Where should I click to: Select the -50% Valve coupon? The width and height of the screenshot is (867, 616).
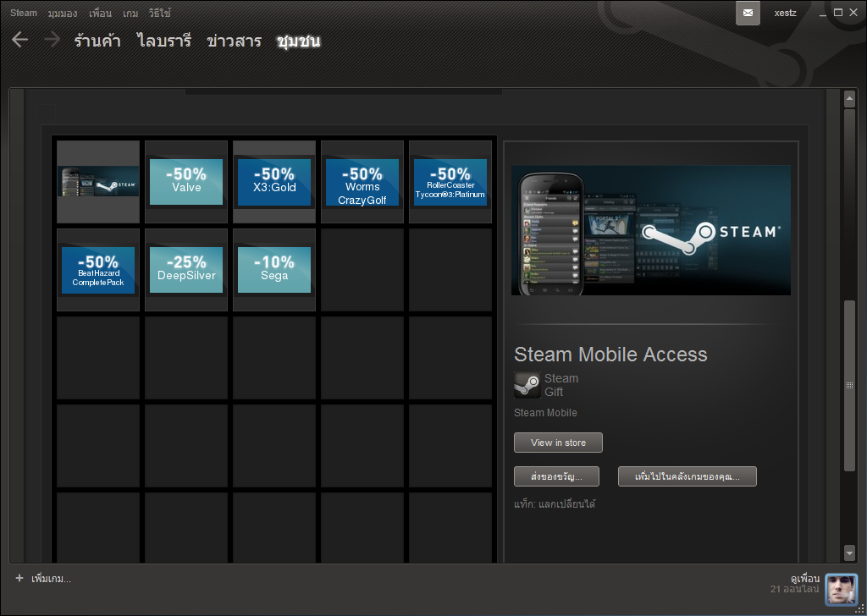pos(186,182)
